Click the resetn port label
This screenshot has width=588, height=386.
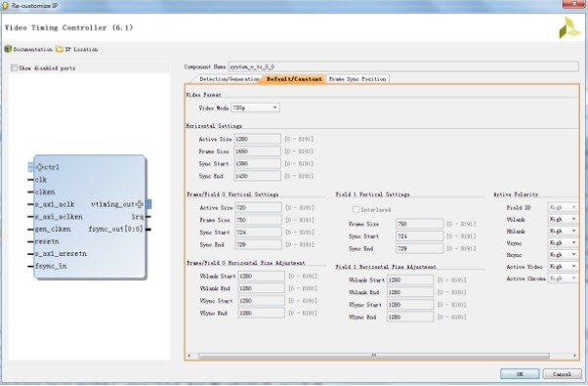pyautogui.click(x=47, y=241)
